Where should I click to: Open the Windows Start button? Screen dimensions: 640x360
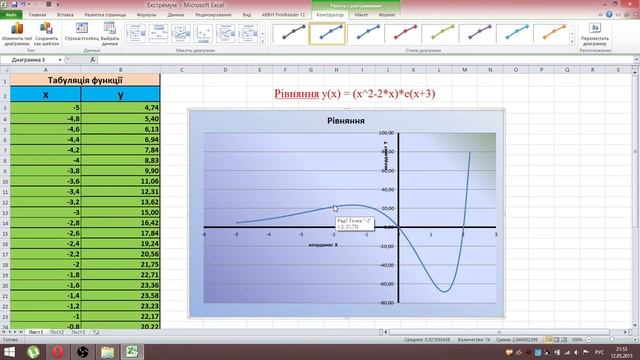coord(9,352)
